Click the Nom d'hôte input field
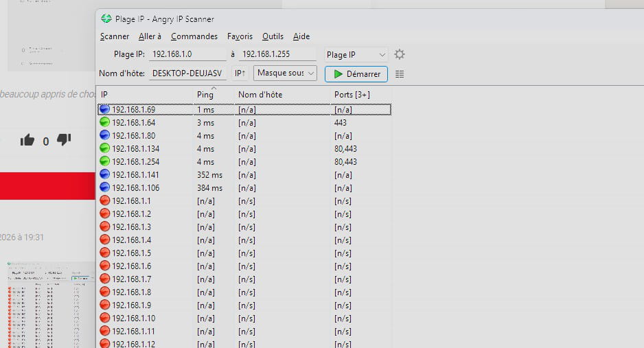644x348 pixels. tap(187, 73)
